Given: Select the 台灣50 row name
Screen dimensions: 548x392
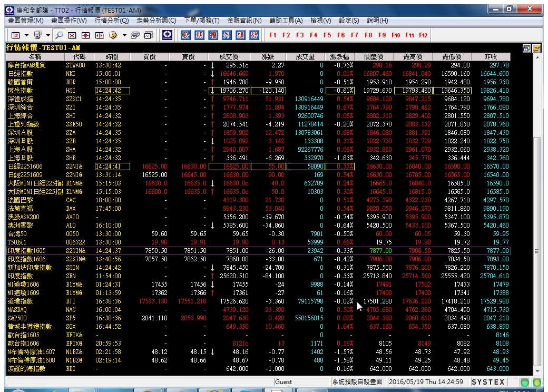Looking at the screenshot, I should (17, 234).
